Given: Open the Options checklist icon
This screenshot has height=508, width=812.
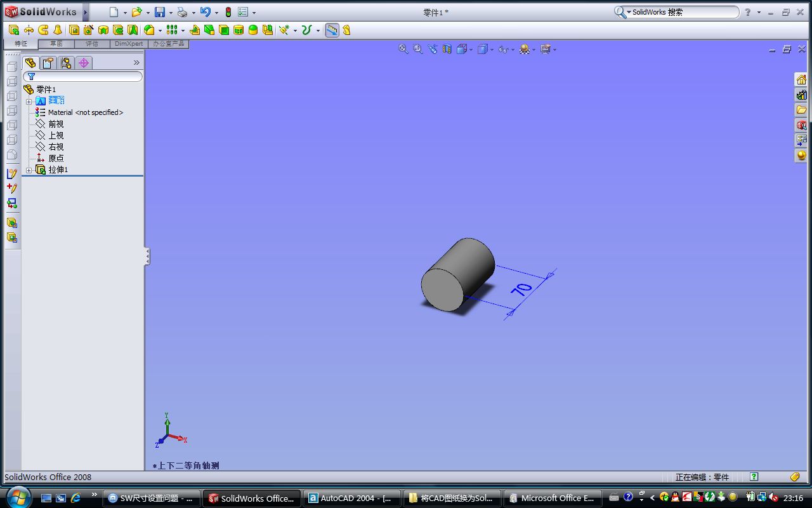Looking at the screenshot, I should (243, 12).
